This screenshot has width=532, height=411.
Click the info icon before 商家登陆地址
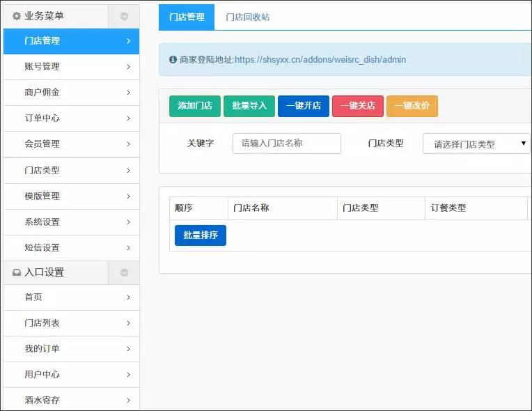173,60
